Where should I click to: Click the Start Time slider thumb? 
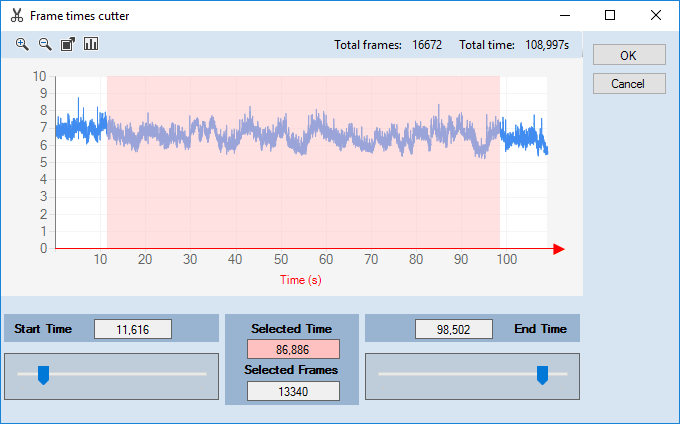43,375
